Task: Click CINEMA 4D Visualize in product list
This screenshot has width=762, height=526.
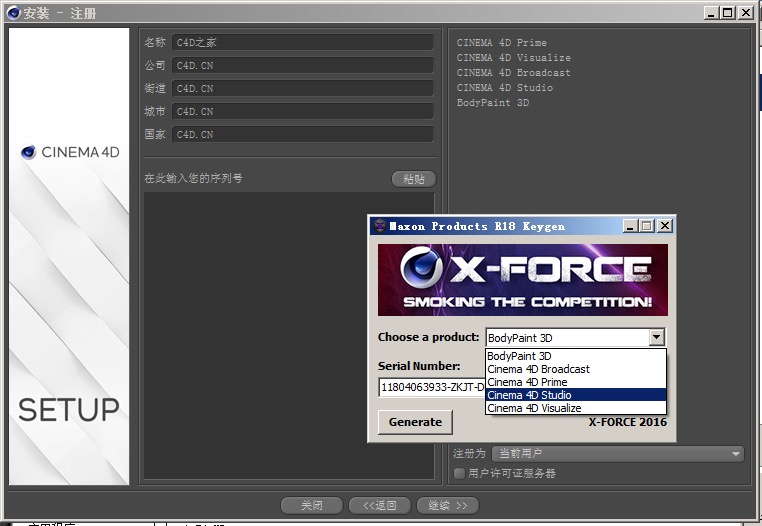Action: tap(514, 57)
